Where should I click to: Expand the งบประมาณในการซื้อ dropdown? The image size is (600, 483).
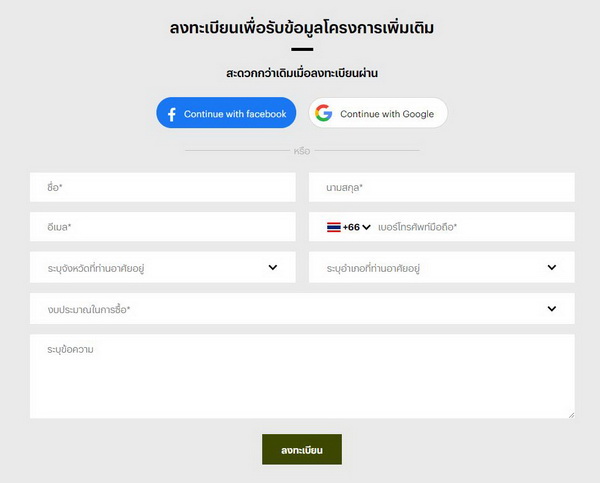290,308
